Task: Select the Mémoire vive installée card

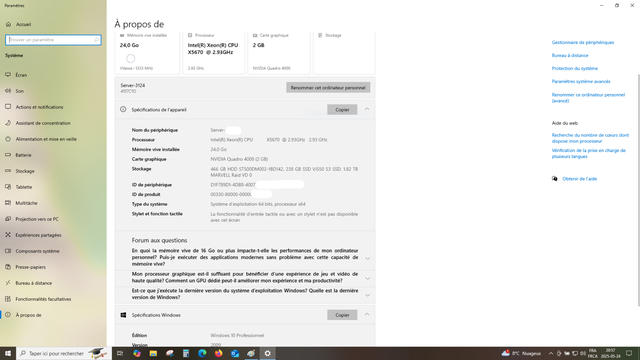Action: coord(147,52)
